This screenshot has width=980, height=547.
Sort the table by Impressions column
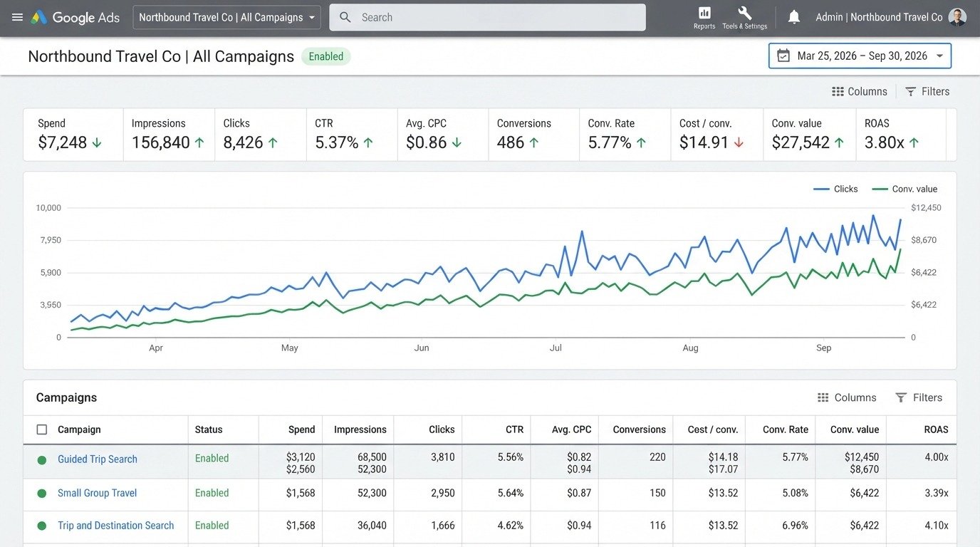pos(360,429)
